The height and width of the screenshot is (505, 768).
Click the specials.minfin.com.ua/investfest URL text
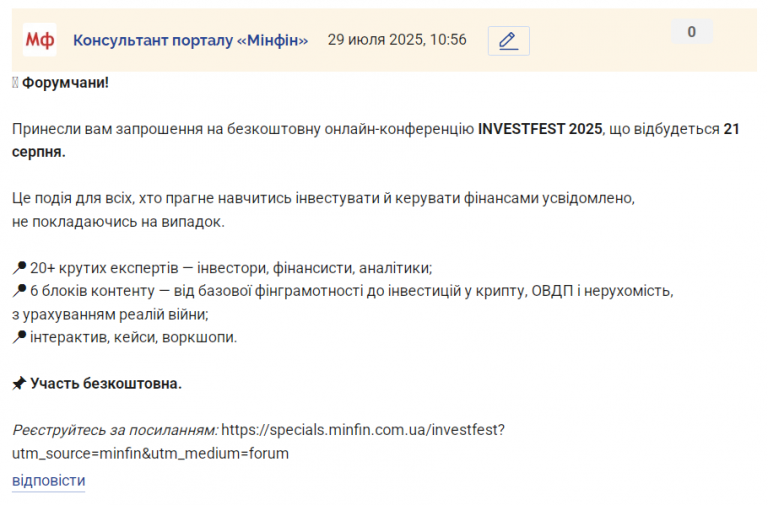(363, 430)
